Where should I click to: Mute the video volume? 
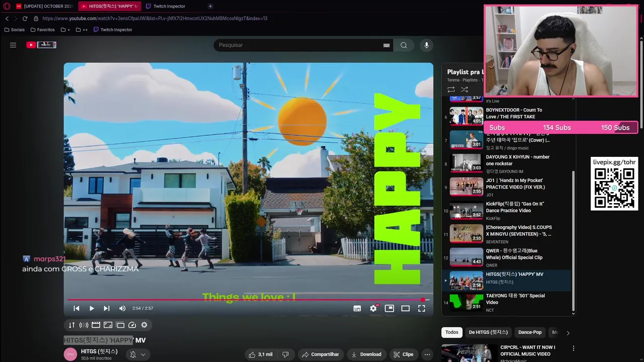click(x=122, y=308)
